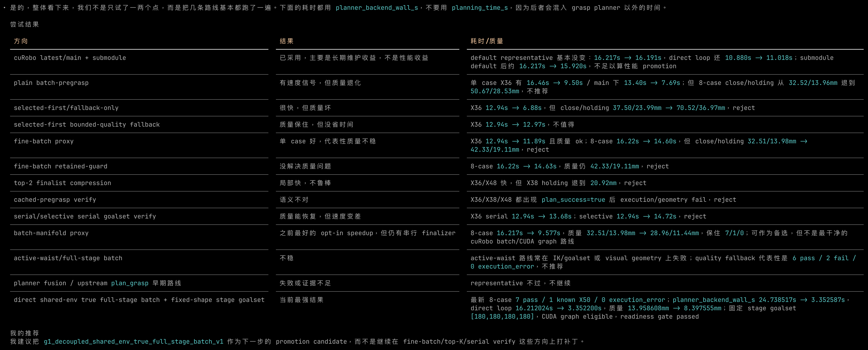
Task: Click the result '不稳'
Action: pos(287,258)
